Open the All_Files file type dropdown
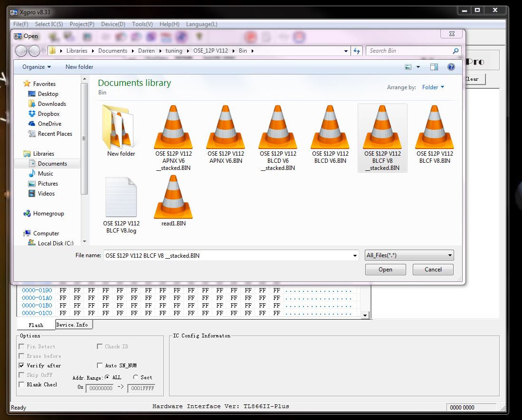 [409, 255]
